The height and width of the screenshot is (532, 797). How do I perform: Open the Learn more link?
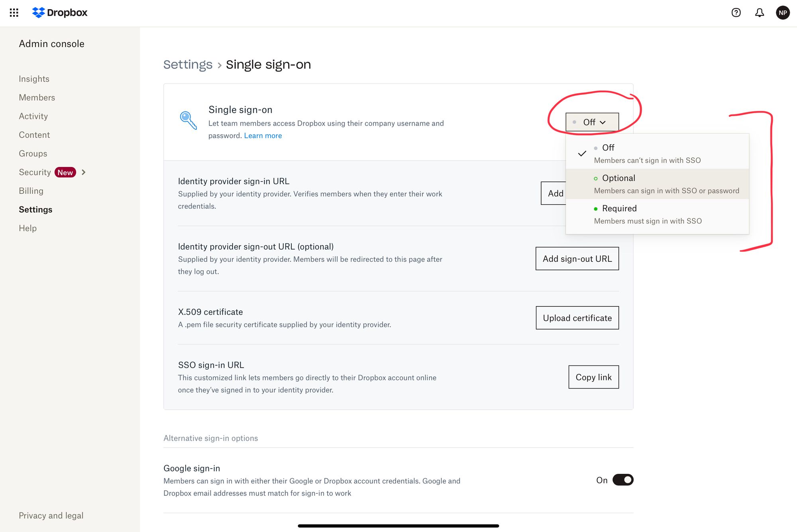(263, 135)
